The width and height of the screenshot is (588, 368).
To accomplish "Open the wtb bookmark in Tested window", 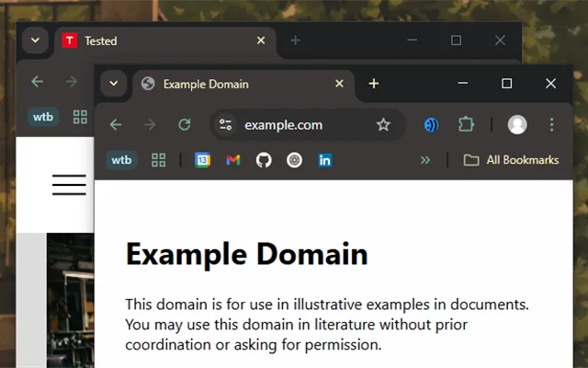I will [43, 117].
